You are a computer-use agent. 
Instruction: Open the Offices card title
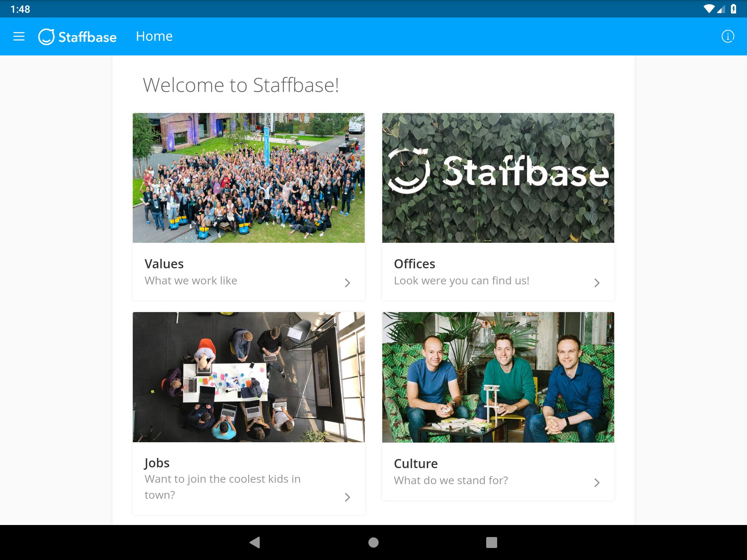point(415,264)
